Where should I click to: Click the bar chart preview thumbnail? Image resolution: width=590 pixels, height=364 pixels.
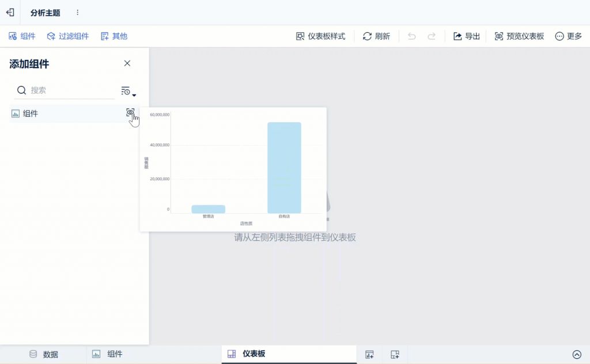233,169
